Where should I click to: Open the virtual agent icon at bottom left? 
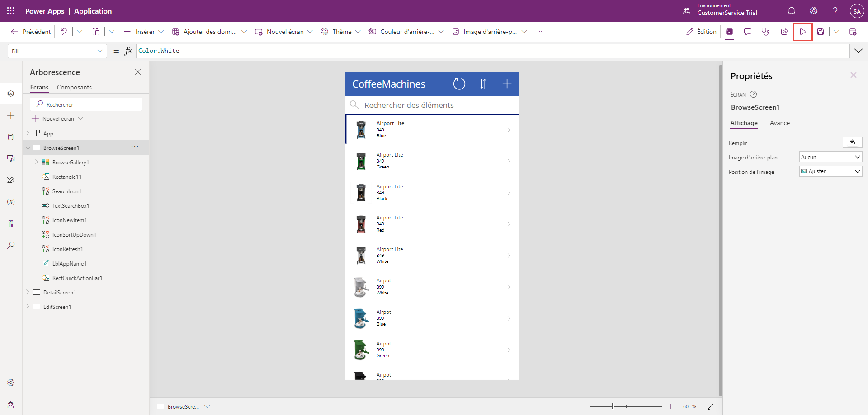[11, 404]
